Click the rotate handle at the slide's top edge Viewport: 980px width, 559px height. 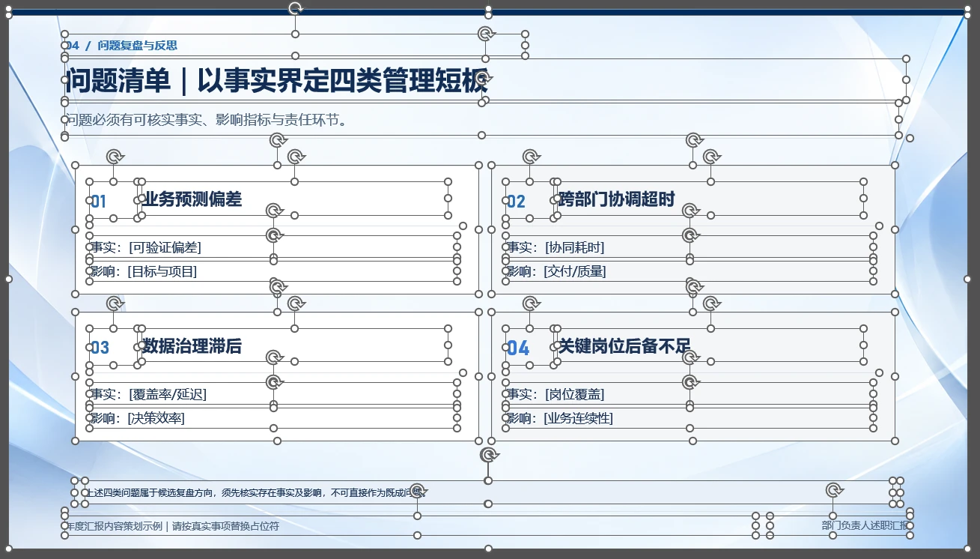(295, 8)
